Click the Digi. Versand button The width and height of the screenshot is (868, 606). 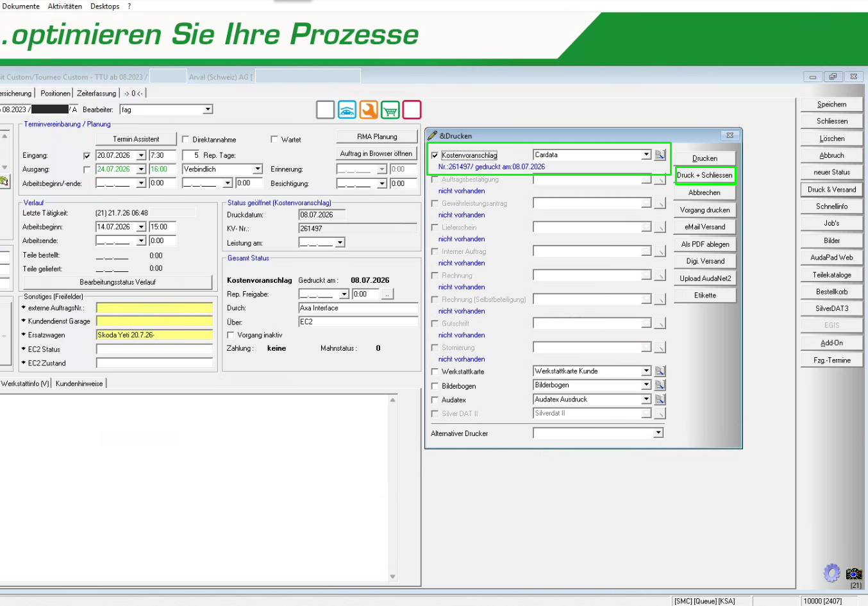[x=705, y=261]
